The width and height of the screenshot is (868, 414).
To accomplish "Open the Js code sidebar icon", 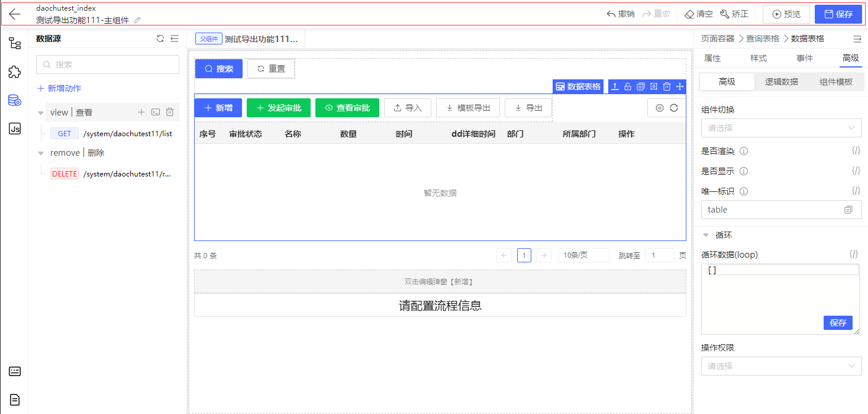I will point(15,129).
